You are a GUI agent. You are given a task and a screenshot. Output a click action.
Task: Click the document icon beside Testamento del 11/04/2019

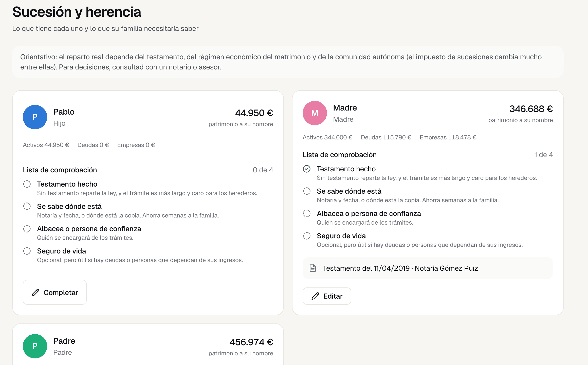click(313, 268)
